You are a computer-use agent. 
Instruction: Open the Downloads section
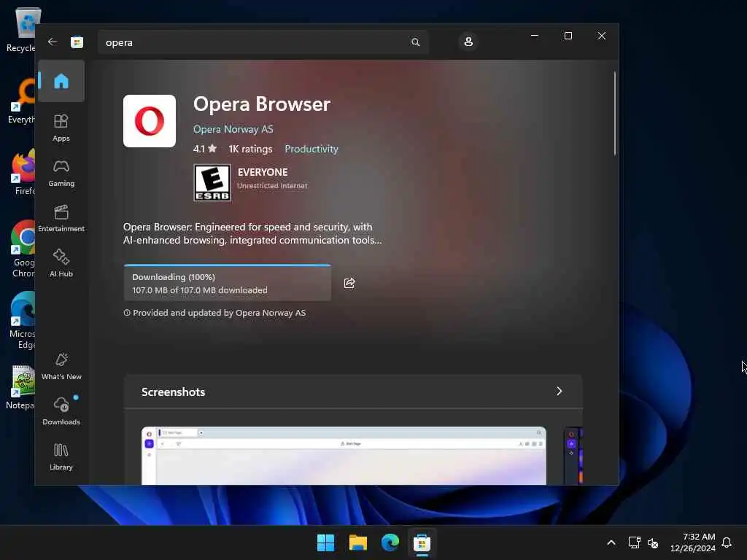[x=61, y=411]
